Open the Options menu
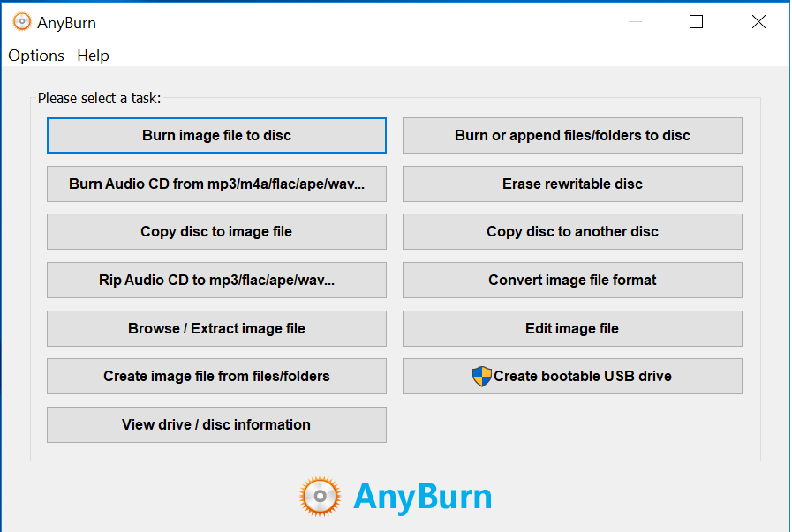This screenshot has width=792, height=532. coord(36,56)
